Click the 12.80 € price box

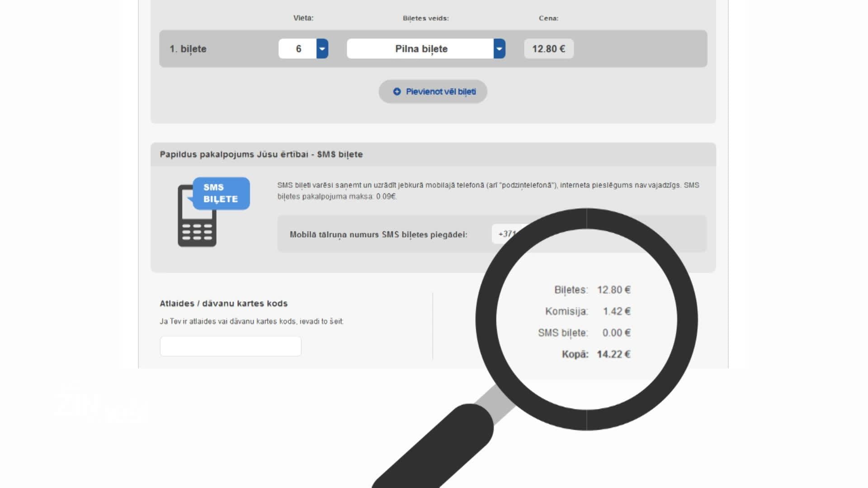pos(548,49)
